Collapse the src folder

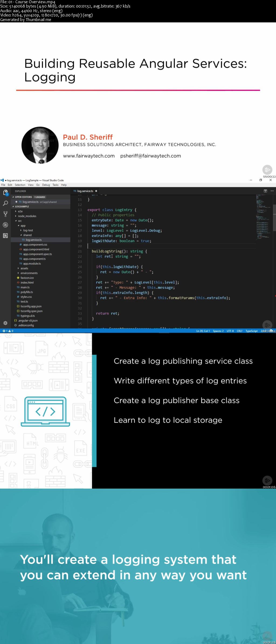tap(16, 221)
